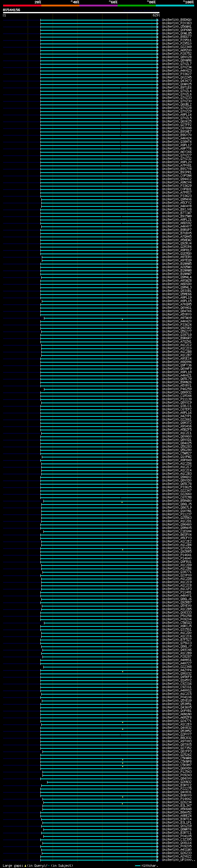The width and height of the screenshot is (197, 868).
Task: Click UniRef100_Q8VX28 entry
Action: click(x=176, y=57)
